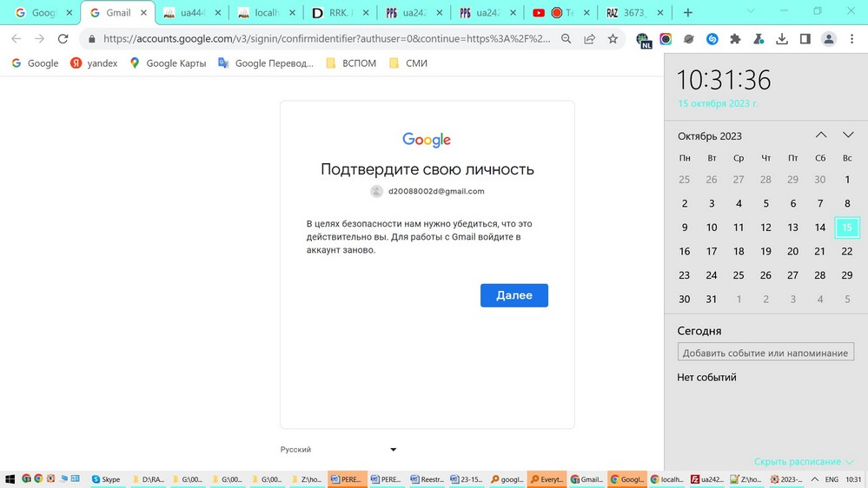Open the Chrome three-dot menu
Viewport: 868px width, 488px height.
pos(852,39)
